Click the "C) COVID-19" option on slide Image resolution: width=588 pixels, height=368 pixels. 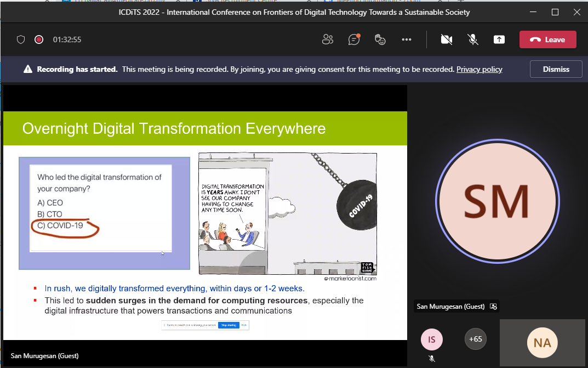pyautogui.click(x=60, y=225)
